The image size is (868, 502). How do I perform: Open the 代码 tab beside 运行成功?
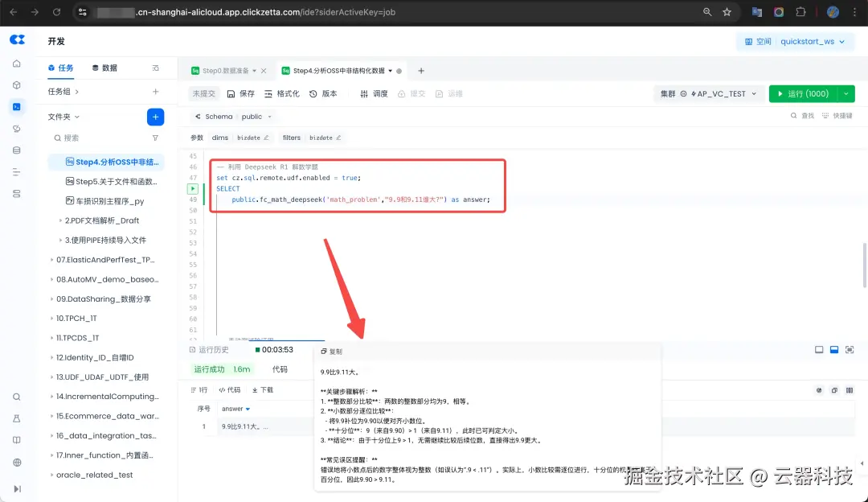(x=280, y=369)
